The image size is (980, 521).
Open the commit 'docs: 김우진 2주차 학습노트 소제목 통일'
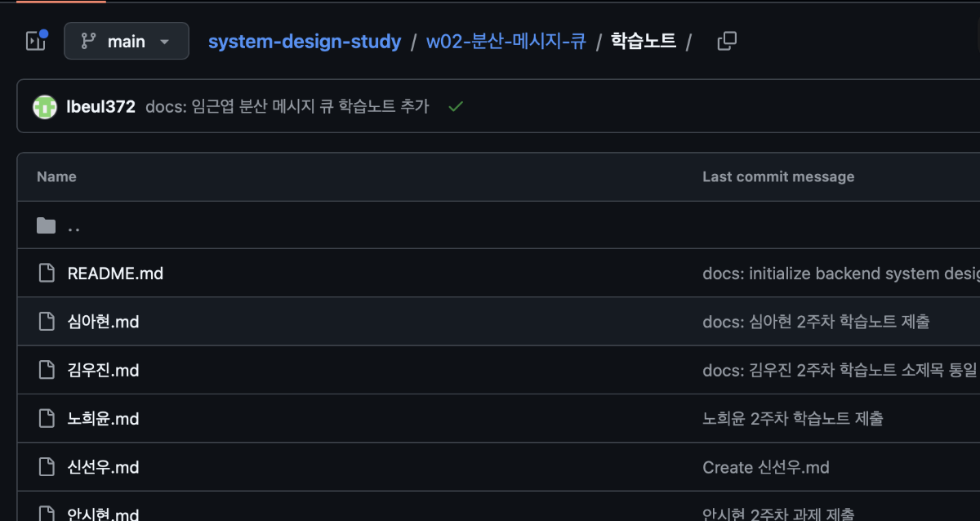point(840,370)
